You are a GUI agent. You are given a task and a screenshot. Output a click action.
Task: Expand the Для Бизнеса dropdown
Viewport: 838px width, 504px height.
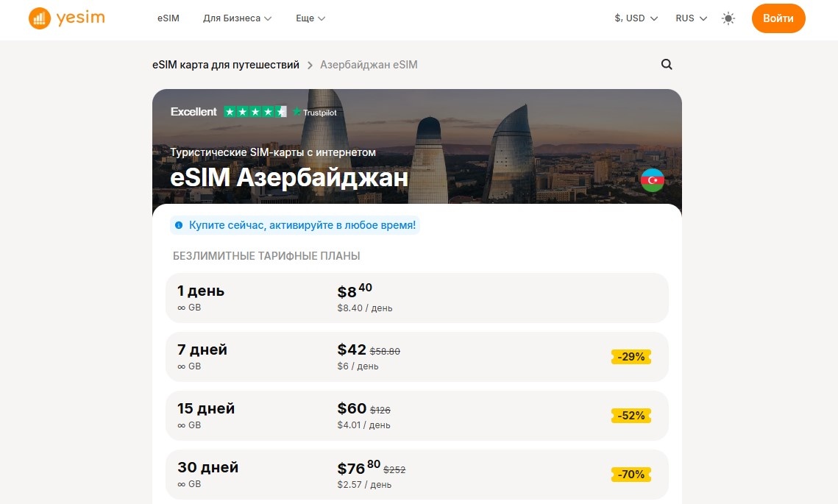[238, 18]
